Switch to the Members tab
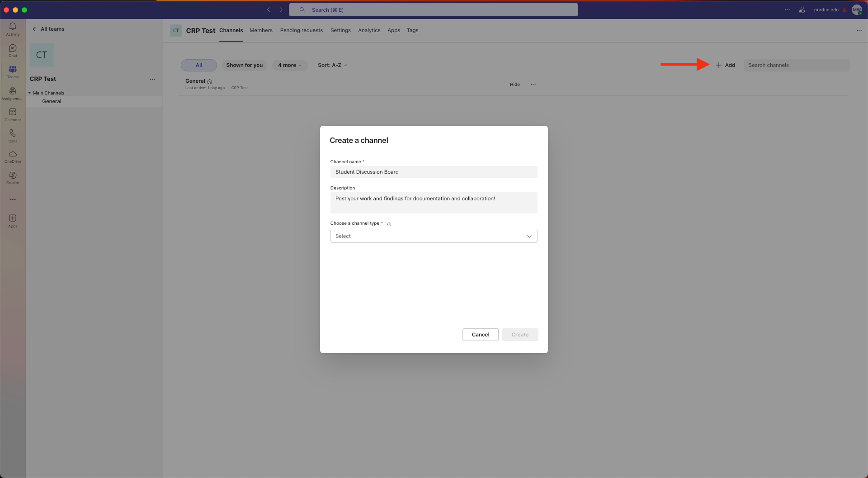The height and width of the screenshot is (478, 868). [x=261, y=30]
